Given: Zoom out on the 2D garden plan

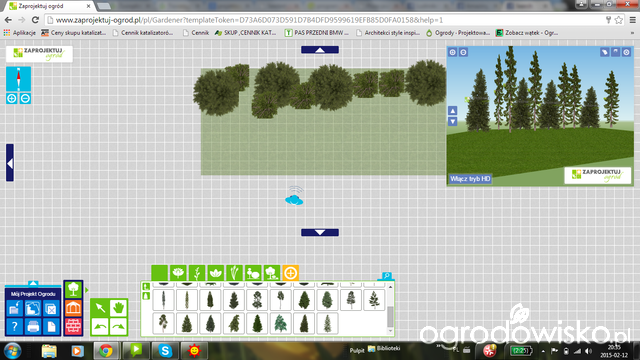Looking at the screenshot, I should click(25, 98).
